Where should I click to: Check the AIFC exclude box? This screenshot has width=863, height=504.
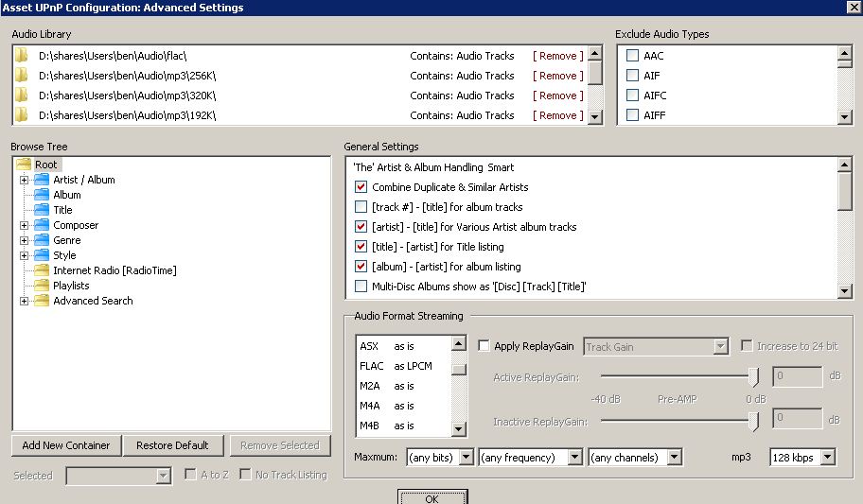coord(633,96)
